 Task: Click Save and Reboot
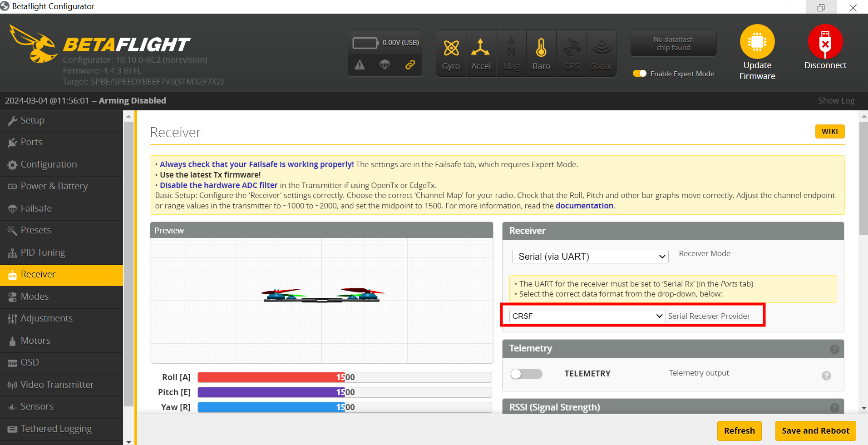tap(815, 431)
